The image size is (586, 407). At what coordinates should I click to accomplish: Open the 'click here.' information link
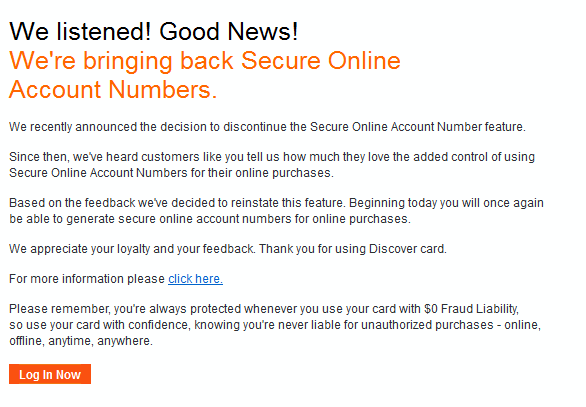click(195, 279)
